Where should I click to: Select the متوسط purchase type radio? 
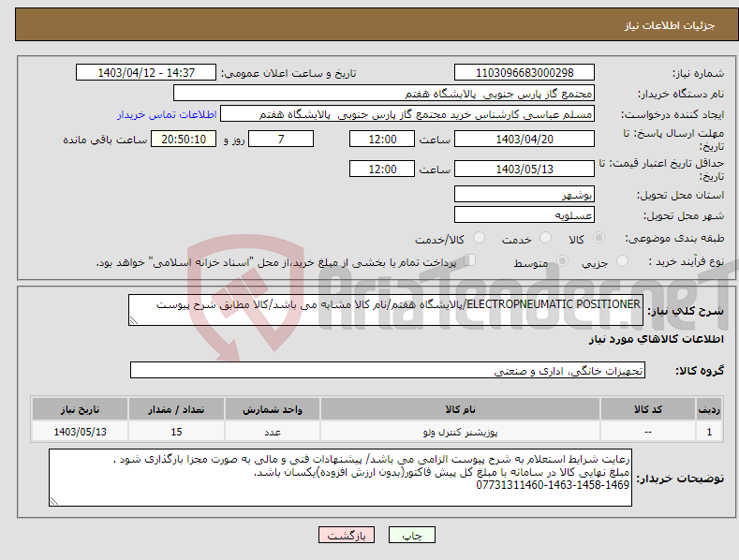click(562, 260)
